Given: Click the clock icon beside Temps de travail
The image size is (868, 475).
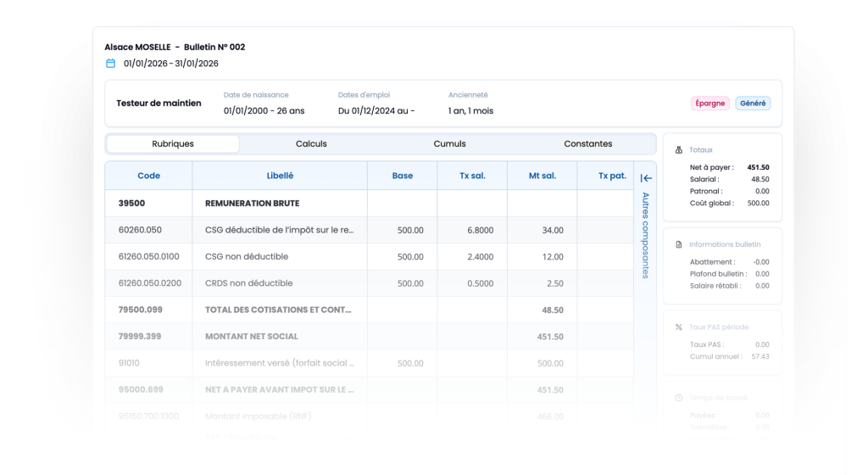Looking at the screenshot, I should 679,398.
